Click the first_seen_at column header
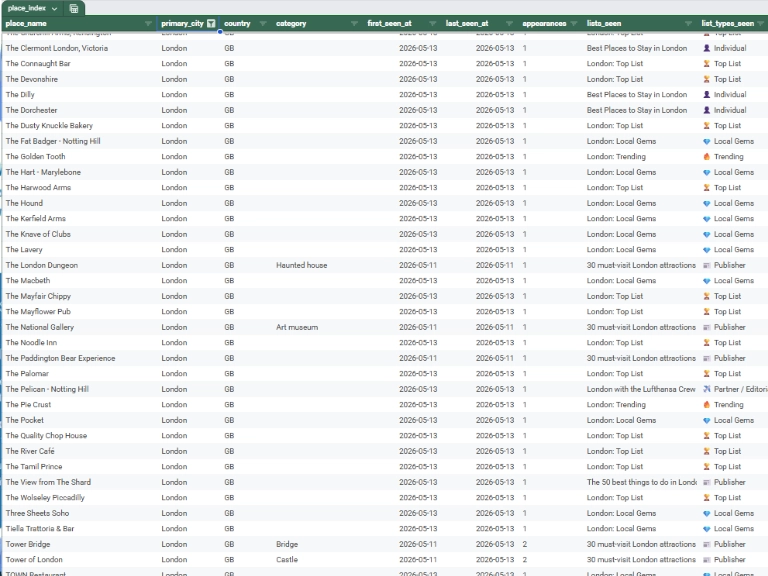The height and width of the screenshot is (576, 768). tap(389, 24)
